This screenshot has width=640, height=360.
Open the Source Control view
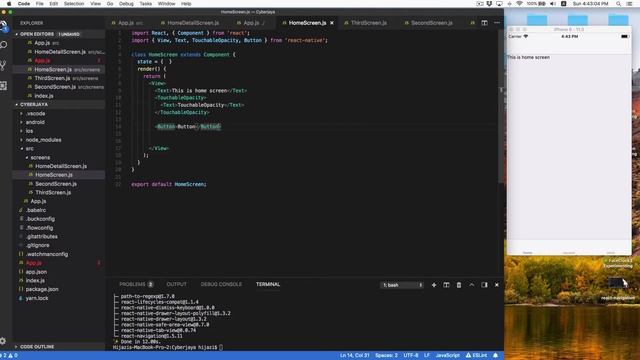[3, 65]
